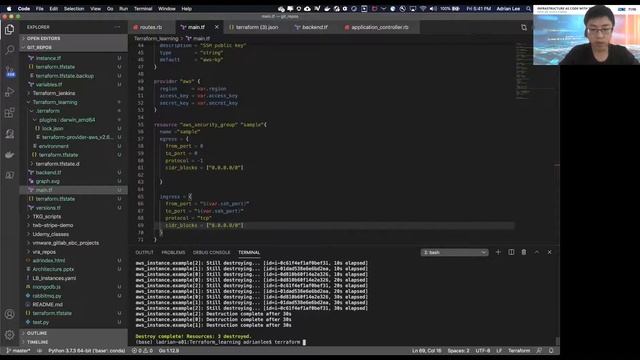The width and height of the screenshot is (640, 360).
Task: Split the terminal panel
Action: [x=511, y=252]
